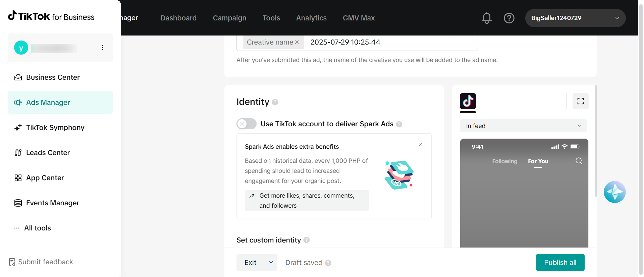This screenshot has height=277, width=644.
Task: Click the search icon in phone preview
Action: [x=579, y=161]
